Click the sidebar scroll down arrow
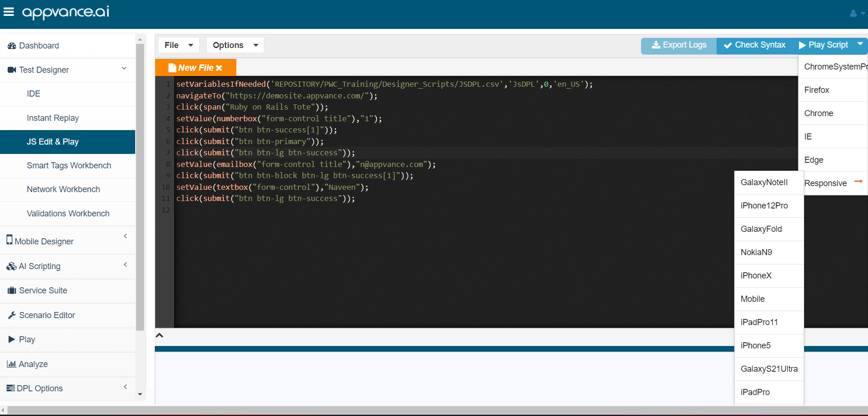 tap(140, 394)
